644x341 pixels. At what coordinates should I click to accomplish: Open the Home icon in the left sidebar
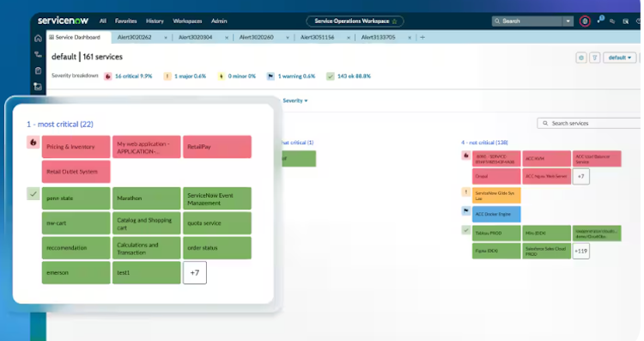tap(38, 38)
